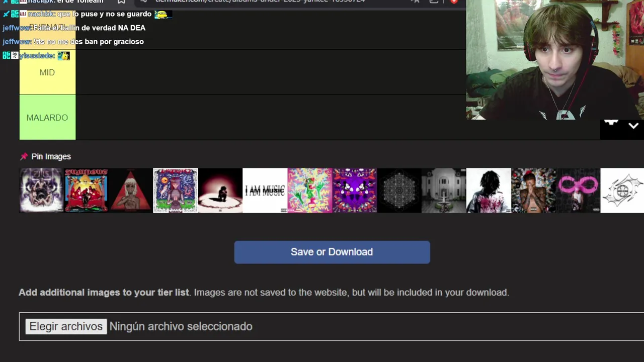This screenshot has width=644, height=362.
Task: Click the MID tier label
Action: pos(47,72)
